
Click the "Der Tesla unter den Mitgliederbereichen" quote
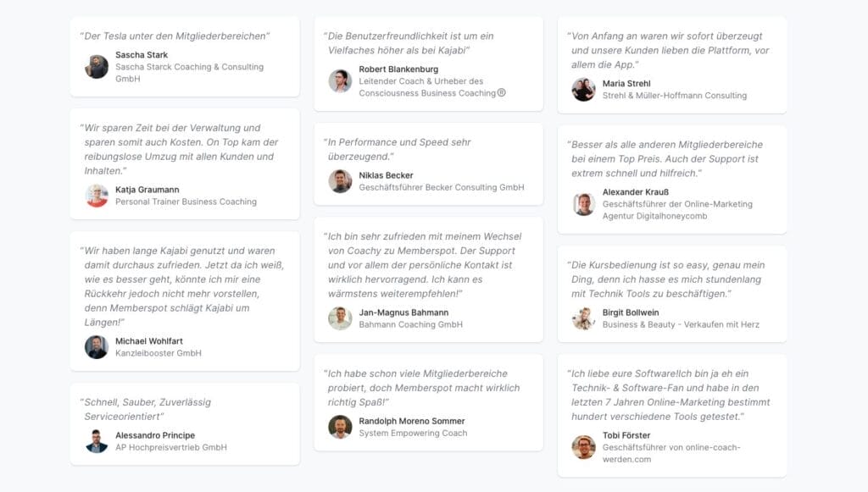coord(175,36)
